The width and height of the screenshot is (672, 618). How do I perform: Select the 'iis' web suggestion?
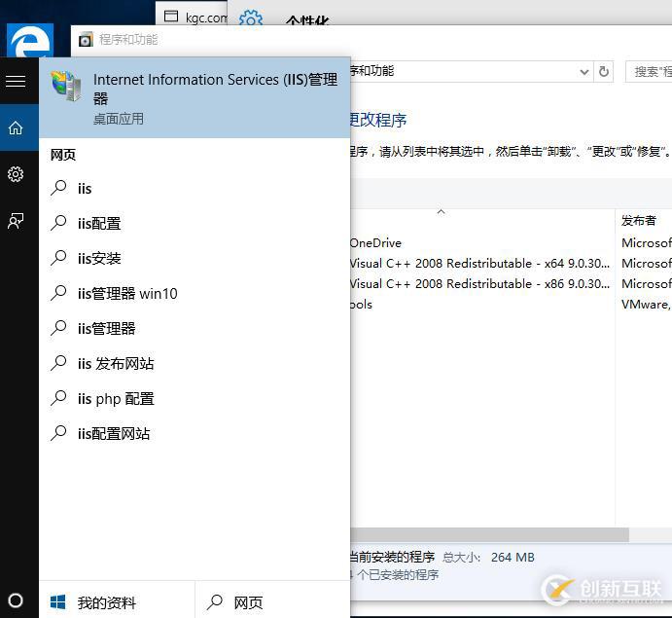tap(195, 188)
